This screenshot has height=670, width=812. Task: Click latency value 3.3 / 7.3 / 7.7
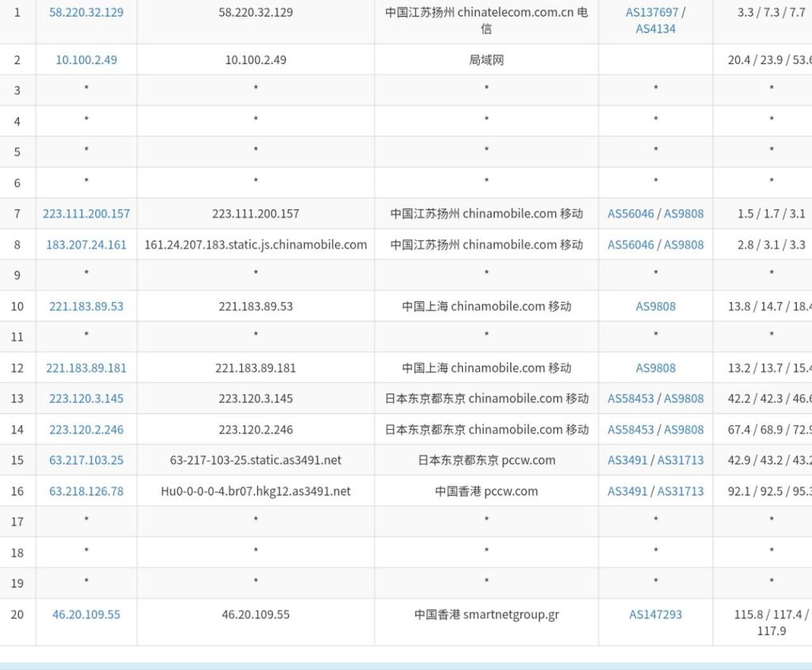click(771, 13)
